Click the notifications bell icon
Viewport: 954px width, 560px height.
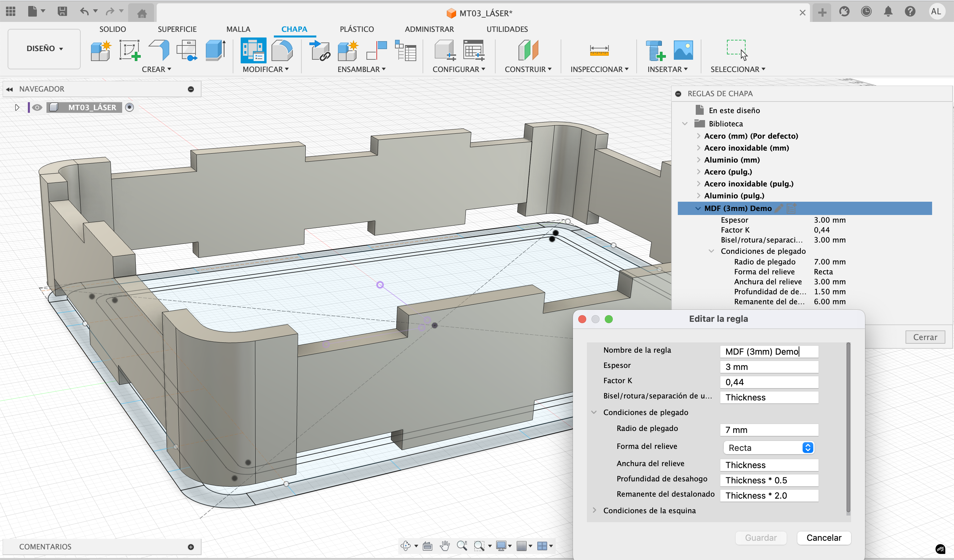(888, 12)
